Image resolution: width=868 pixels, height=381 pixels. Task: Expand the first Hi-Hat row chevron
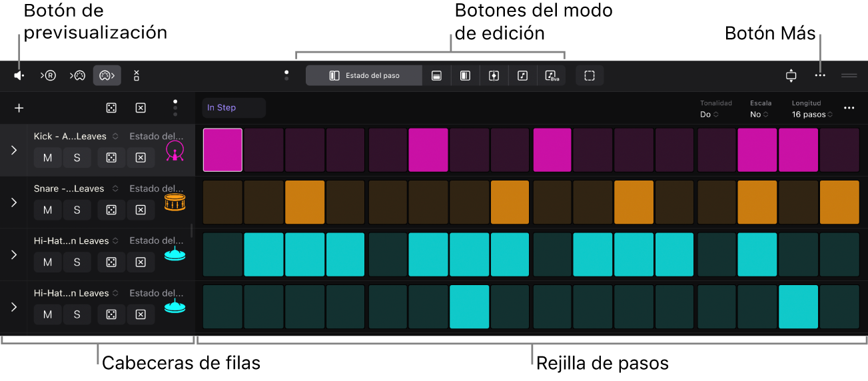14,254
